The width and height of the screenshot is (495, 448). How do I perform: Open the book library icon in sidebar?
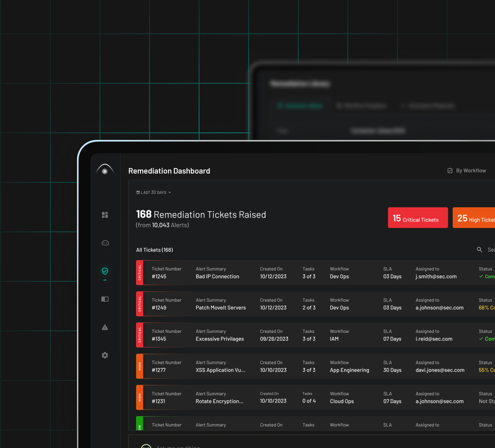pos(105,299)
